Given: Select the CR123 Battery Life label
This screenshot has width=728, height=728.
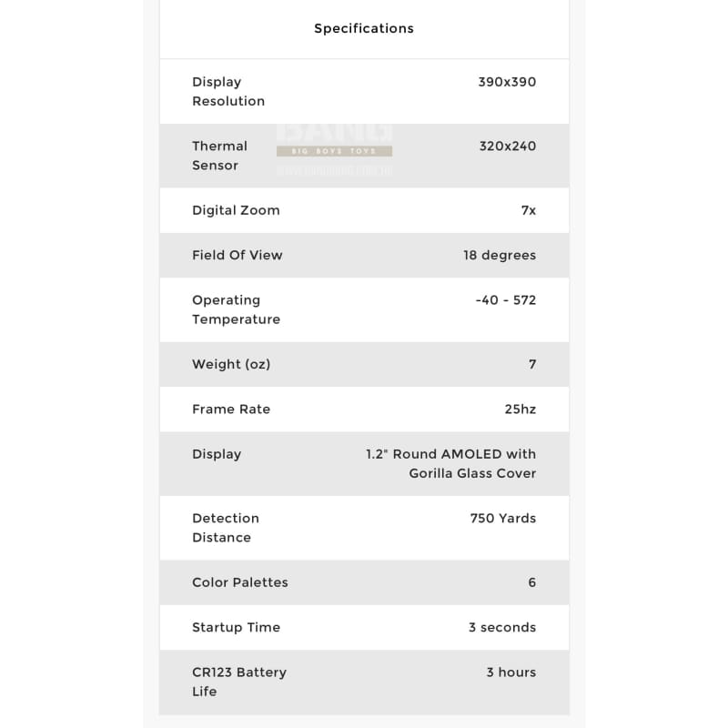Looking at the screenshot, I should tap(239, 682).
